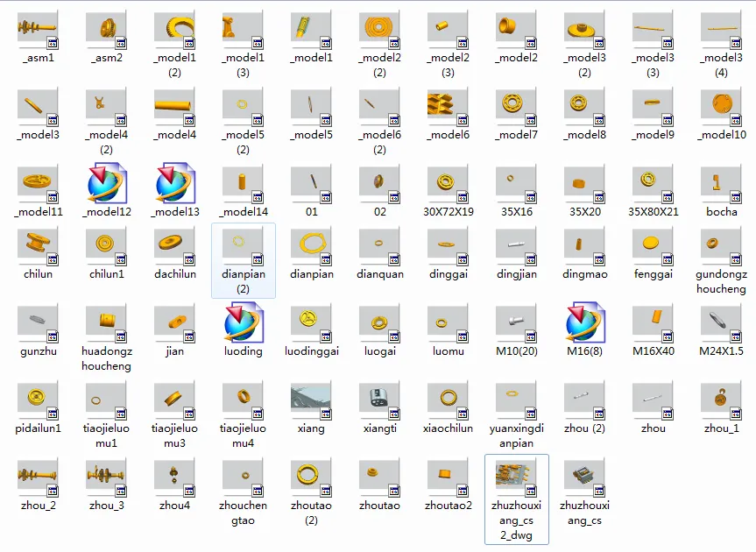This screenshot has height=552, width=756.
Task: Click the _model13 globe icon file
Action: 174,183
